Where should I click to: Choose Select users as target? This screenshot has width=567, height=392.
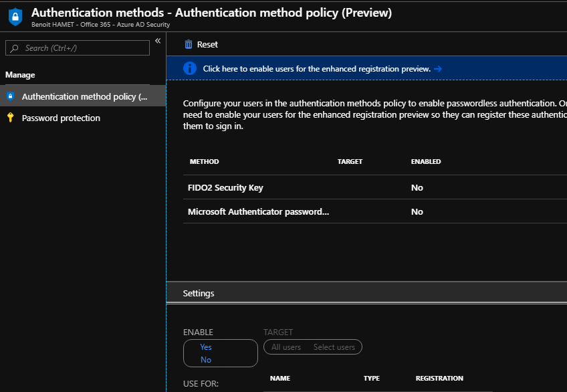tap(334, 347)
